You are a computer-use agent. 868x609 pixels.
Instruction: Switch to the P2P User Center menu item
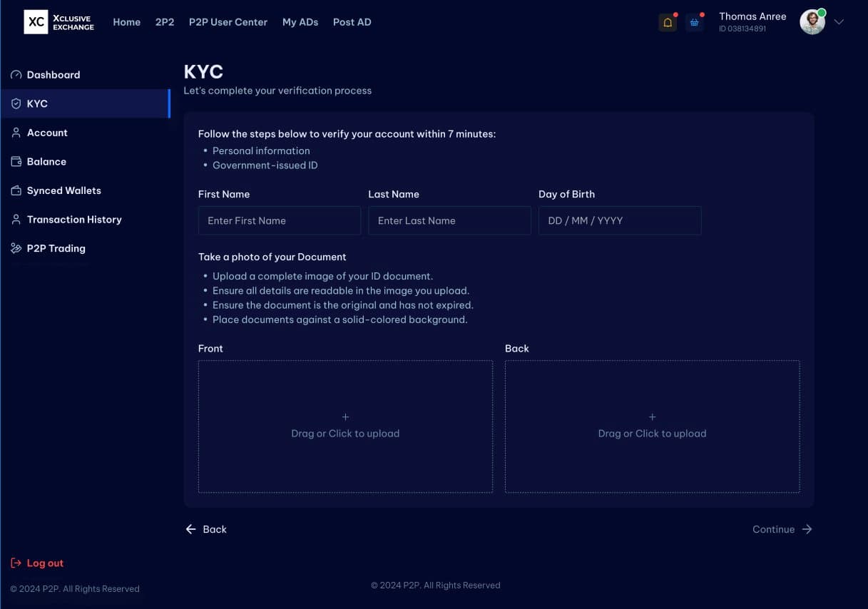[x=228, y=22]
